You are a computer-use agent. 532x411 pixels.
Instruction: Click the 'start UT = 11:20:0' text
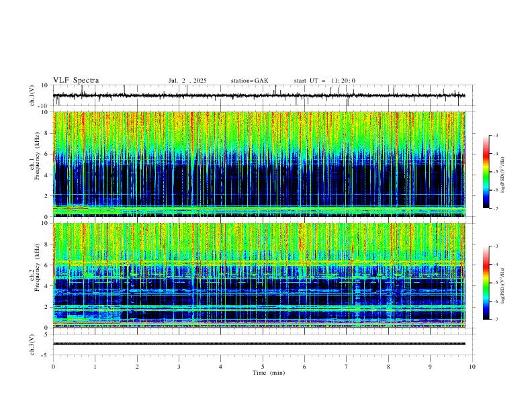tap(324, 81)
